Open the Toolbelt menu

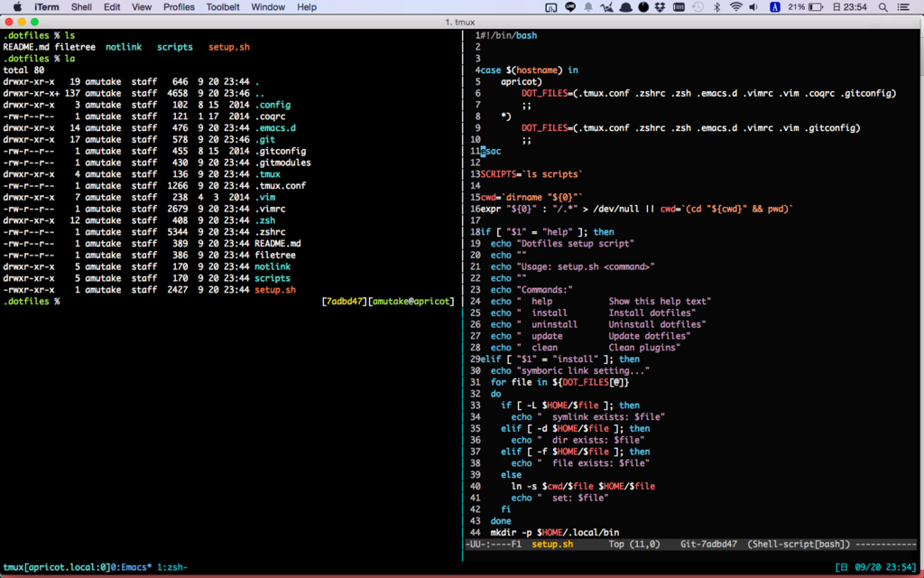click(x=223, y=7)
